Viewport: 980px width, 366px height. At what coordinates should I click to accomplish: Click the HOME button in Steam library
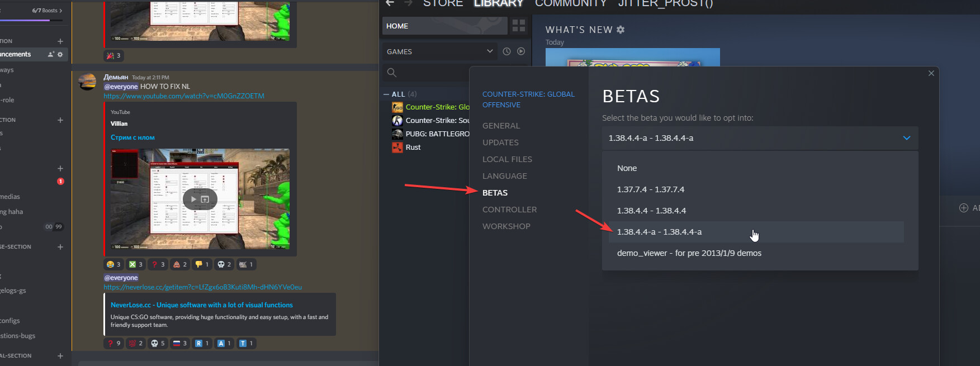click(444, 26)
